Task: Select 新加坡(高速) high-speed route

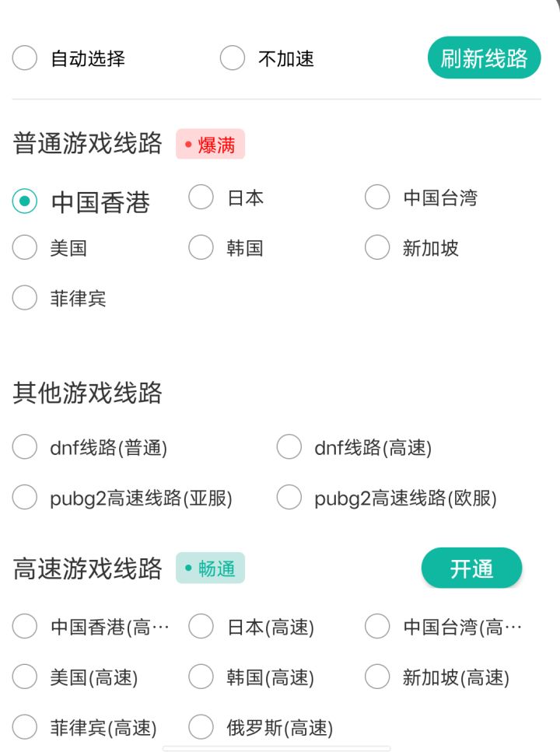Action: (x=377, y=677)
